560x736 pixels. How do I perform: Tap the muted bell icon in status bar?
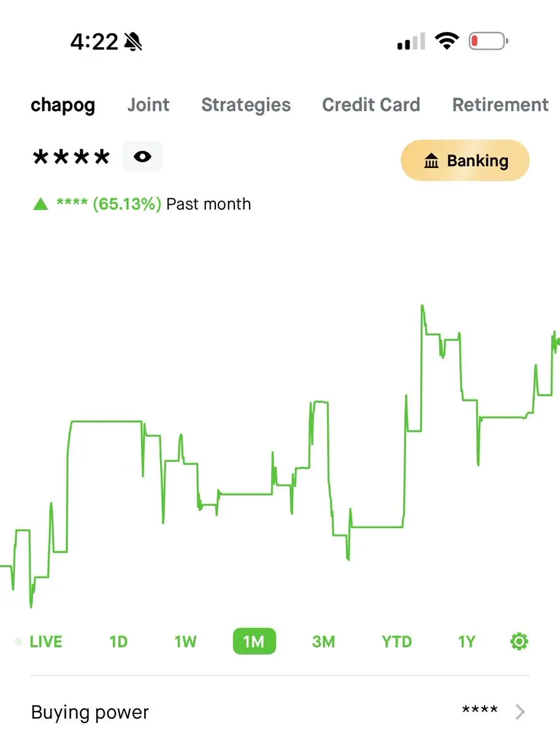pyautogui.click(x=133, y=42)
